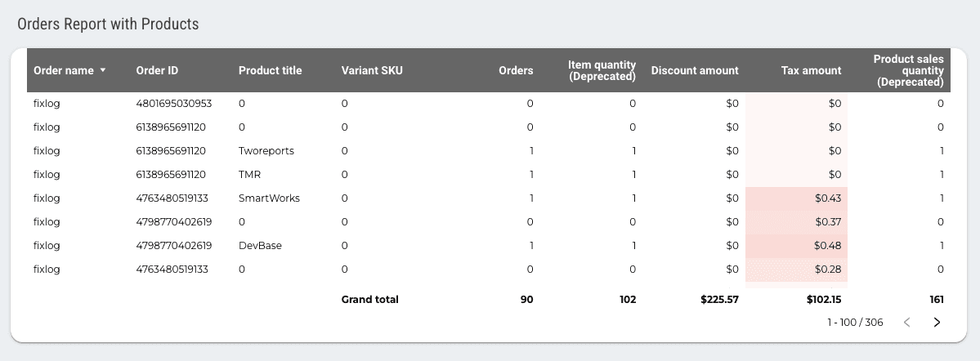Click the Orders value 1 in Tworeports row
Viewport: 980px width, 361px height.
pos(531,151)
